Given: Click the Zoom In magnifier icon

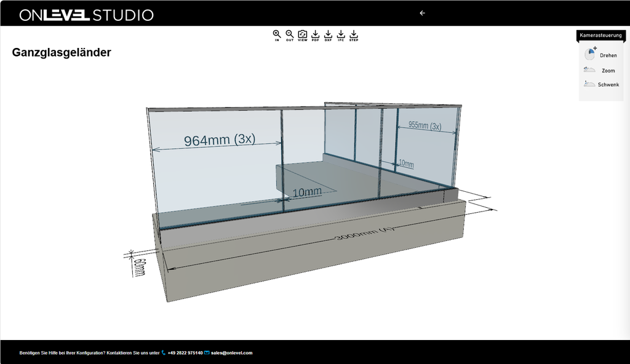Looking at the screenshot, I should point(277,36).
